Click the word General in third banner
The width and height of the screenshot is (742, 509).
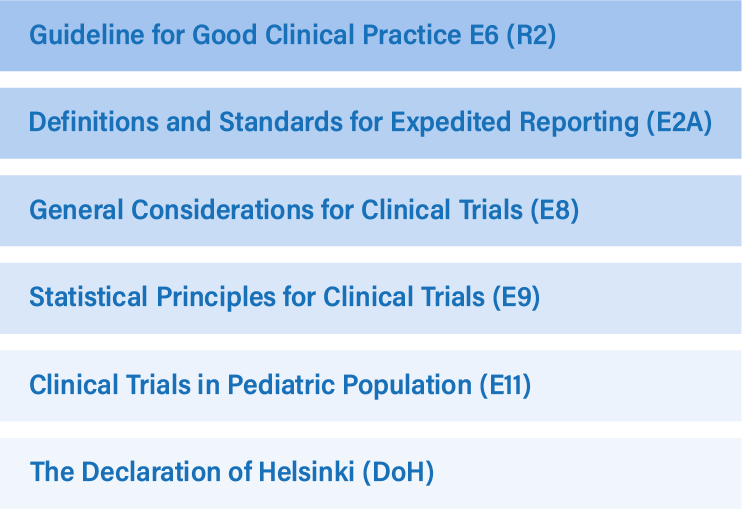tap(76, 210)
